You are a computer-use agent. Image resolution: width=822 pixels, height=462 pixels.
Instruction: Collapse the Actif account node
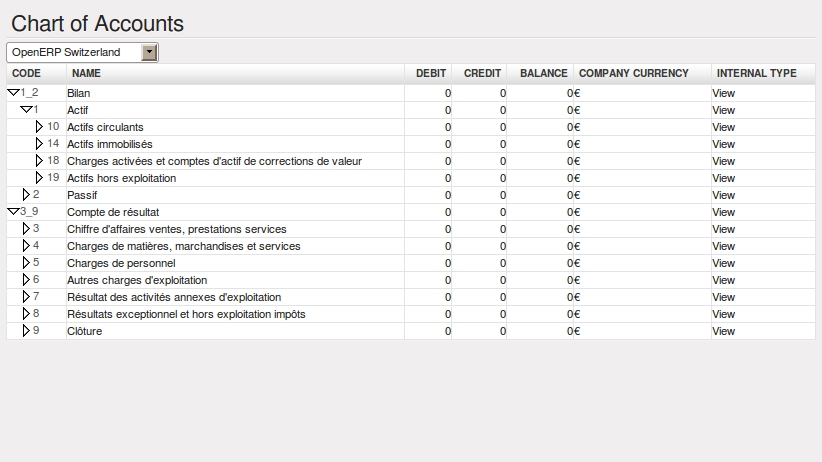(x=26, y=110)
